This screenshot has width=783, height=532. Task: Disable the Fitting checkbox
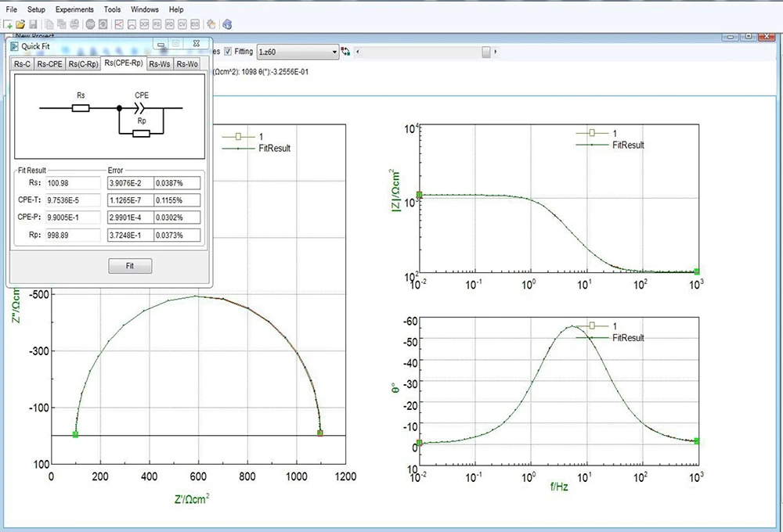click(x=229, y=51)
